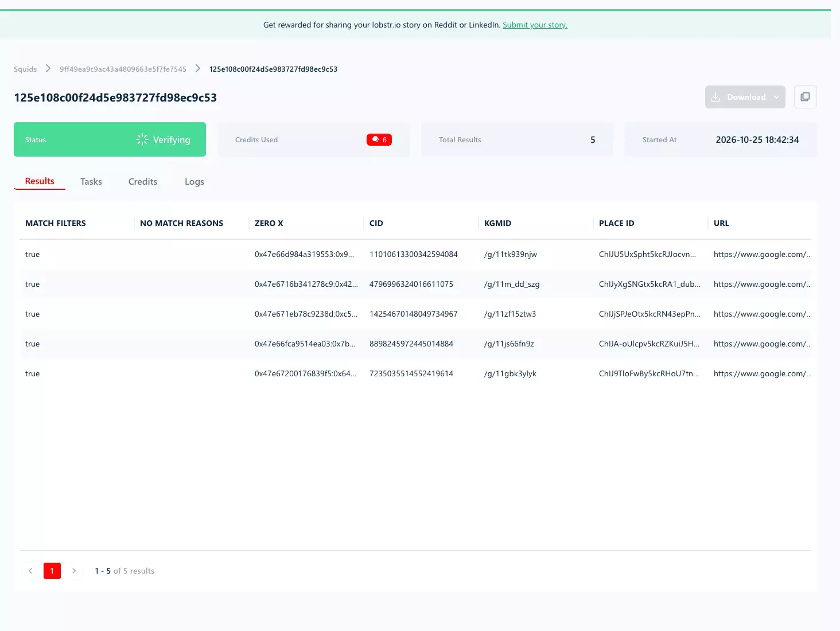Select CID 4796996324016611075

411,284
